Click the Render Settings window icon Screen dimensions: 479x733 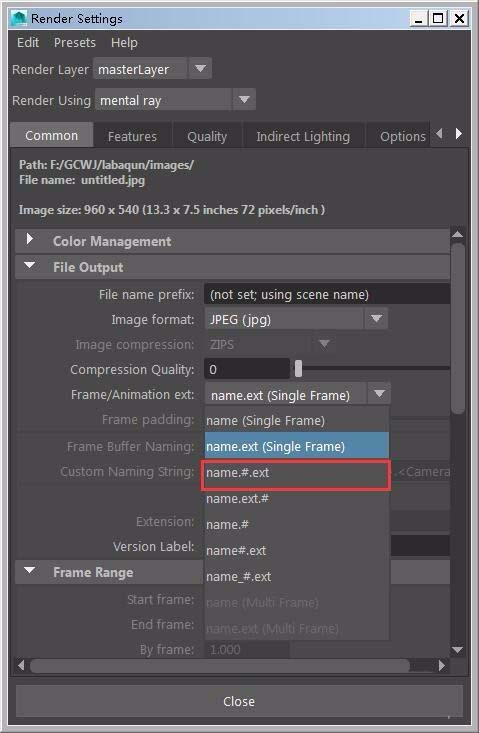click(x=20, y=18)
